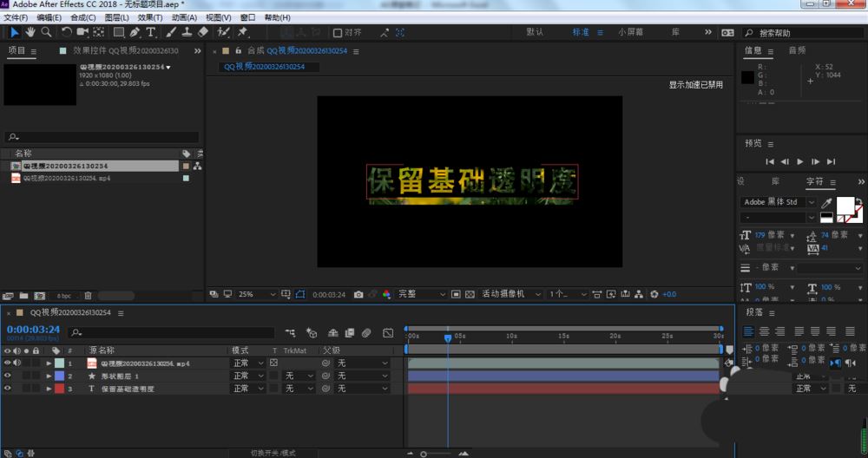
Task: Mute audio of the QQ视频 mp4 layer
Action: pos(17,363)
